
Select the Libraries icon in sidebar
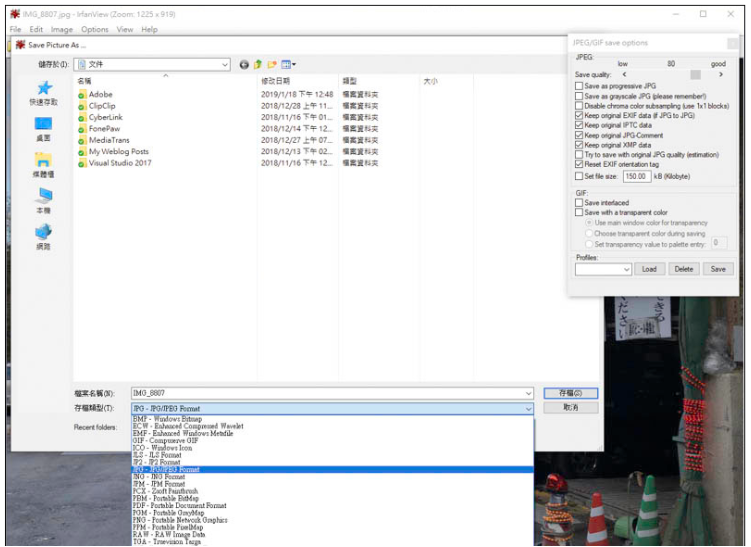click(43, 161)
